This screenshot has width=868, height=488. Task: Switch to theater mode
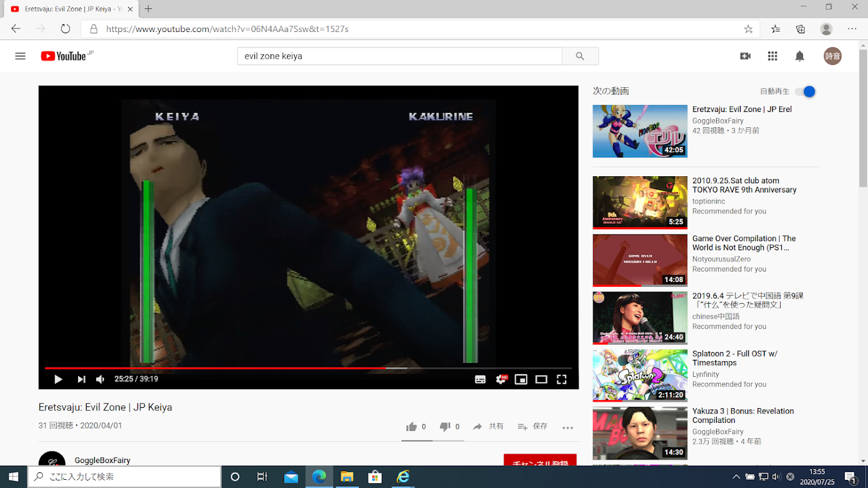[541, 379]
